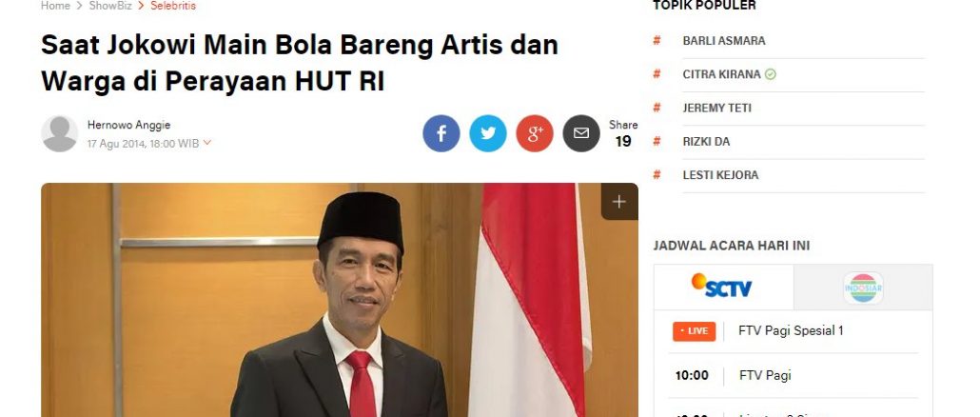Viewport: 980px width, 417px height.
Task: Switch to the SCTV schedule tab
Action: coord(724,287)
